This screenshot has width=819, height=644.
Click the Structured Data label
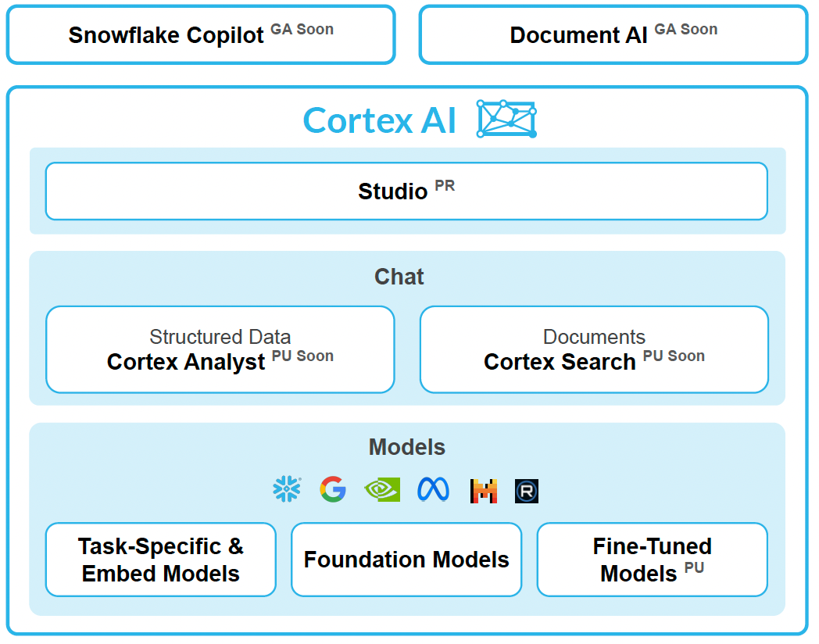tap(220, 337)
